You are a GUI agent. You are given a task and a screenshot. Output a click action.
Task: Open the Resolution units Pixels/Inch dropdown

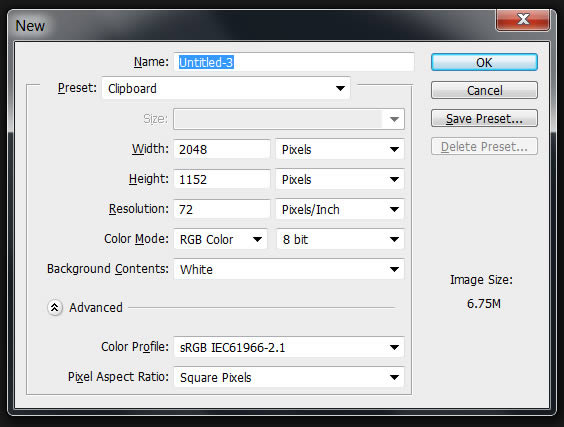(340, 209)
